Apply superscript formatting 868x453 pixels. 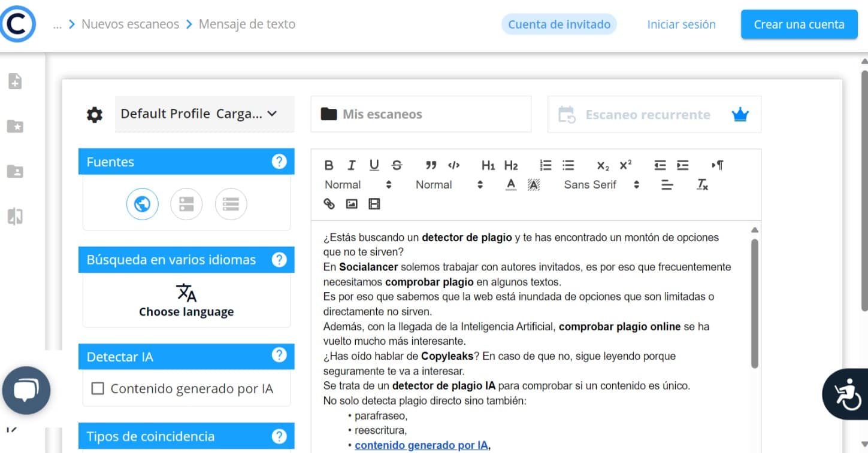tap(625, 165)
